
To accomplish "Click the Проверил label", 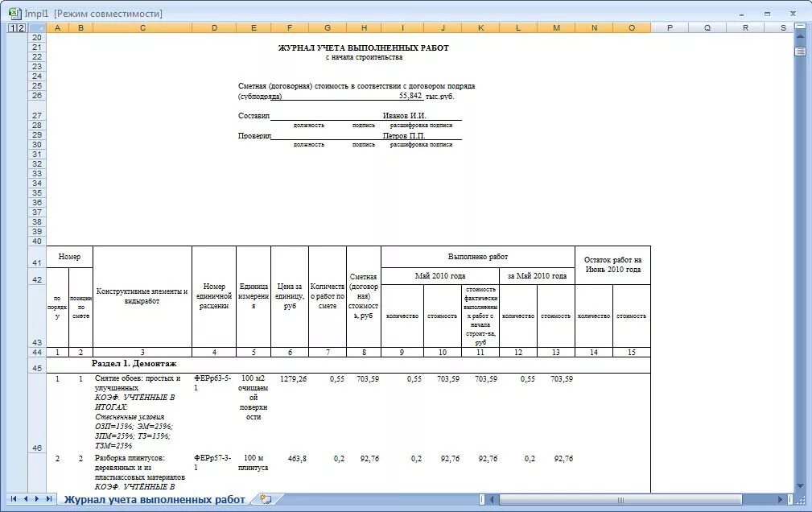I will point(254,135).
